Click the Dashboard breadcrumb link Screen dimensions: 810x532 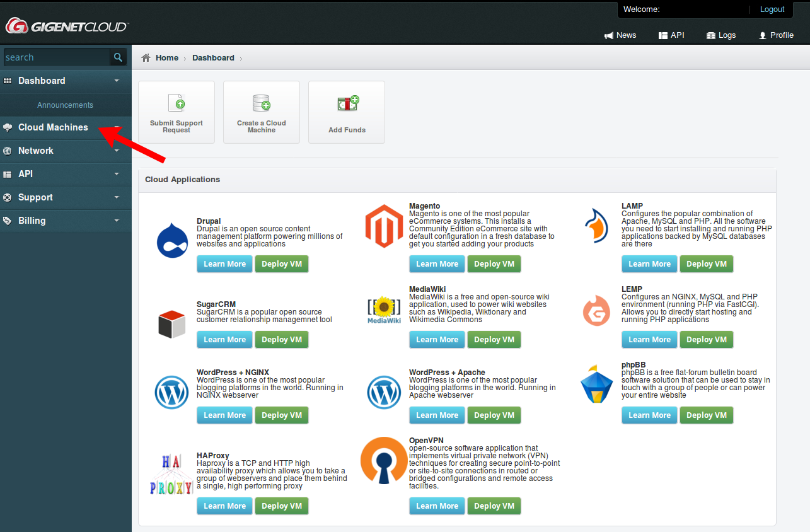(213, 58)
